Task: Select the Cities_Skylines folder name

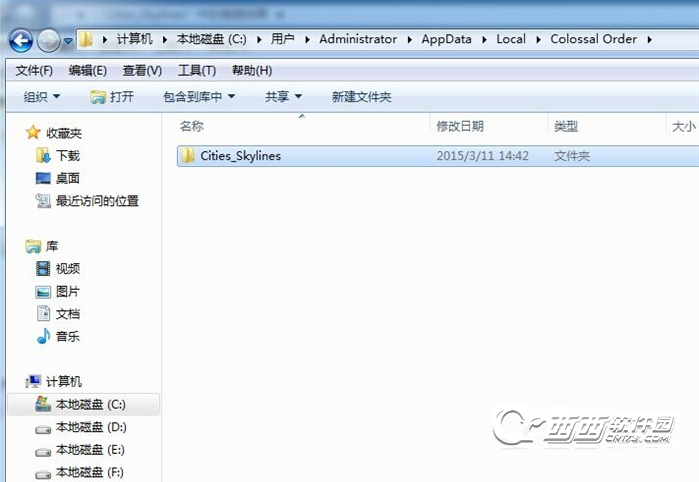Action: [240, 156]
